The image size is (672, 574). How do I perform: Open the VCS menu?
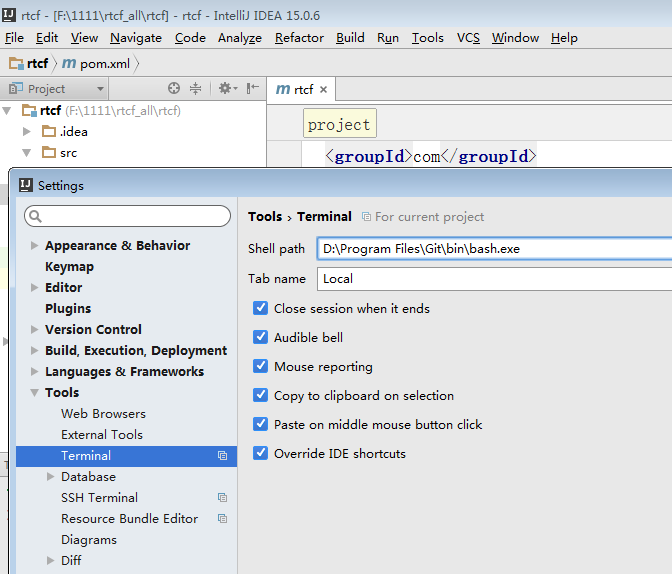[x=468, y=38]
